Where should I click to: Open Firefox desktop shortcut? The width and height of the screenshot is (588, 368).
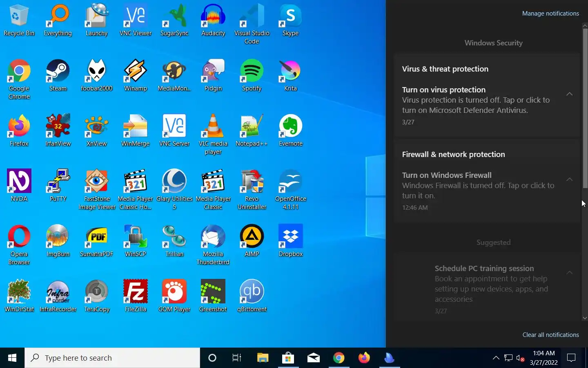(19, 131)
